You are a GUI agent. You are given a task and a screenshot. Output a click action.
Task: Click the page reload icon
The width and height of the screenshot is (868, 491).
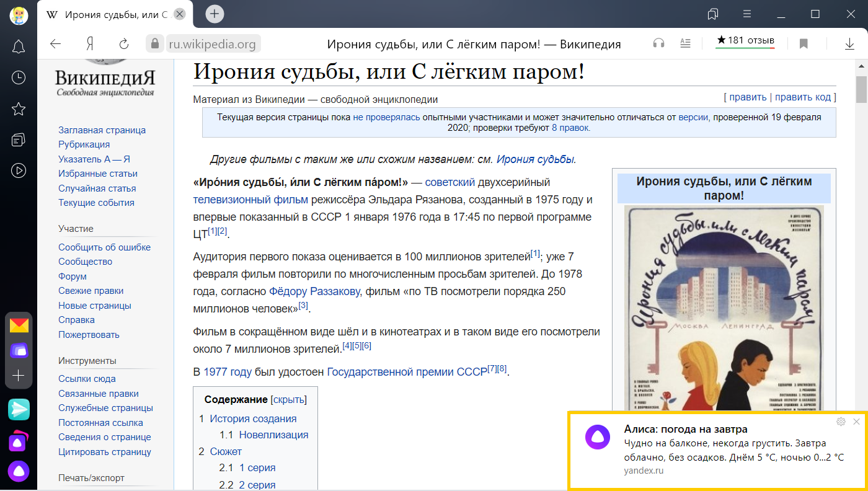click(124, 43)
